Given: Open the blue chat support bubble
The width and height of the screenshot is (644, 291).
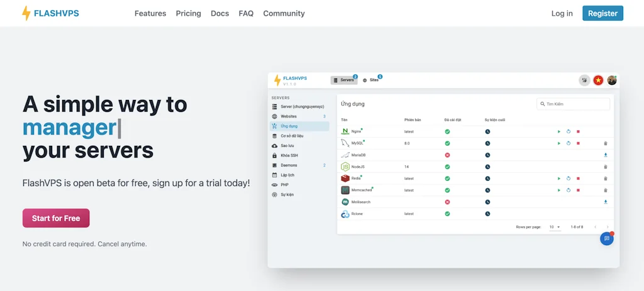Looking at the screenshot, I should [607, 238].
